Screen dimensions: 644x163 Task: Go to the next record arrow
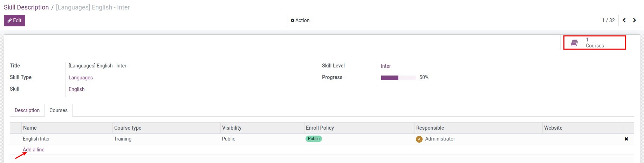point(635,20)
